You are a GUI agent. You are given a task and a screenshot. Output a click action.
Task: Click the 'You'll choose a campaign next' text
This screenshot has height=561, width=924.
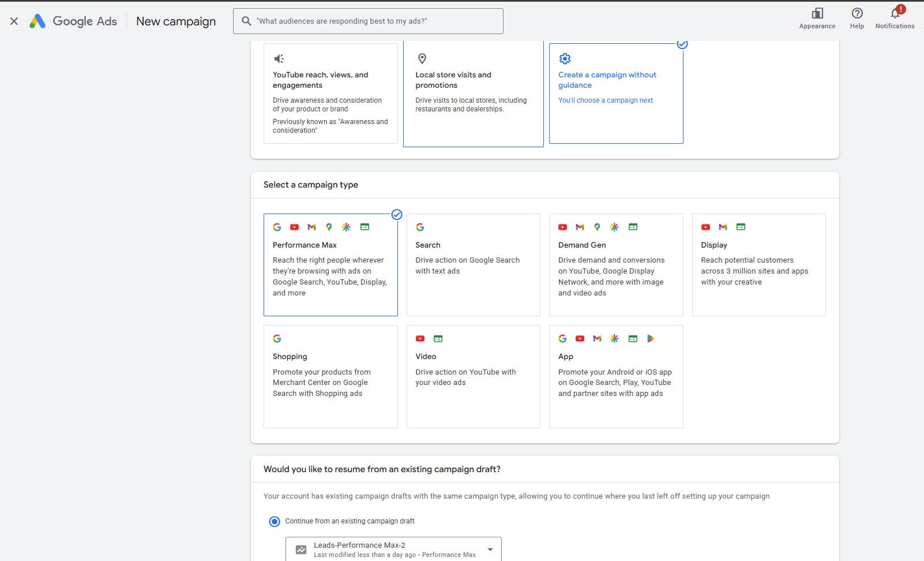[x=605, y=100]
